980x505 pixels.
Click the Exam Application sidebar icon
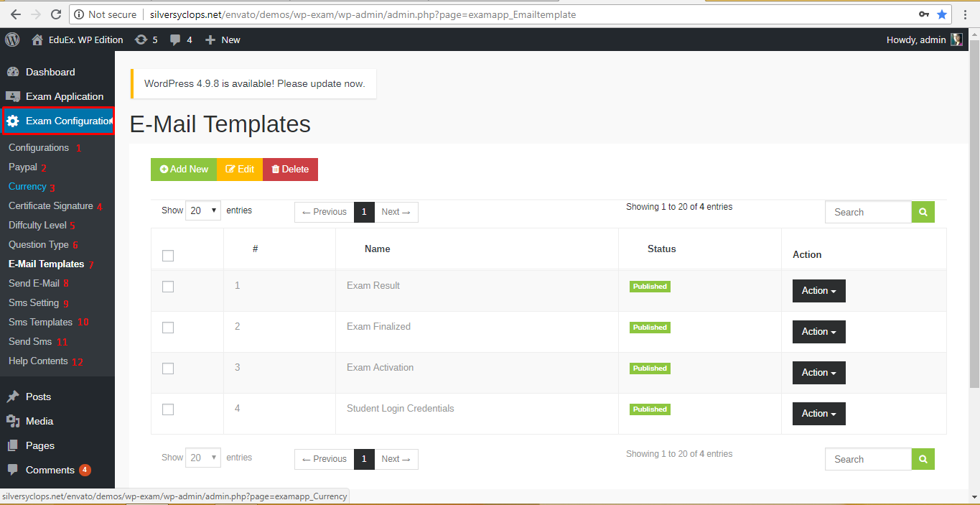12,96
